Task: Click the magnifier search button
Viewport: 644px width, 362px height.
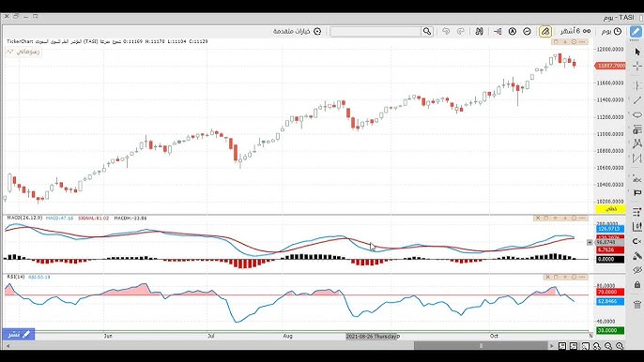Action: pos(427,32)
